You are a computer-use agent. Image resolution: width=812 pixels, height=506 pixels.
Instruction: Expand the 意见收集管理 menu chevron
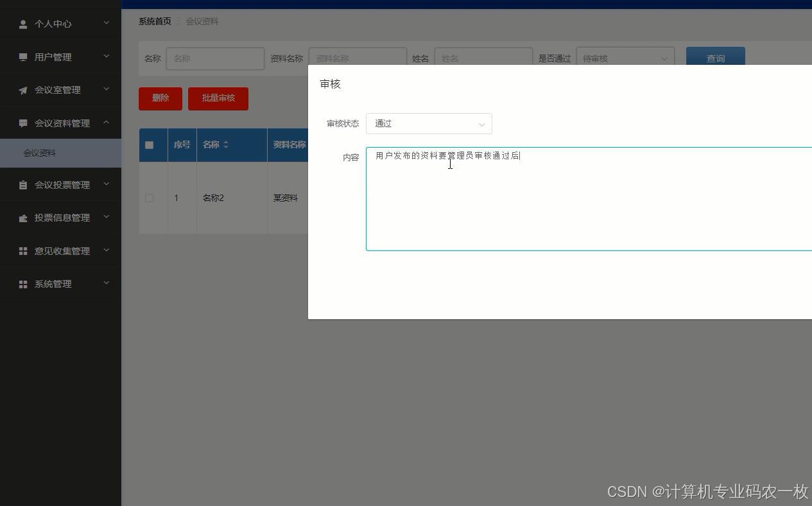[107, 250]
